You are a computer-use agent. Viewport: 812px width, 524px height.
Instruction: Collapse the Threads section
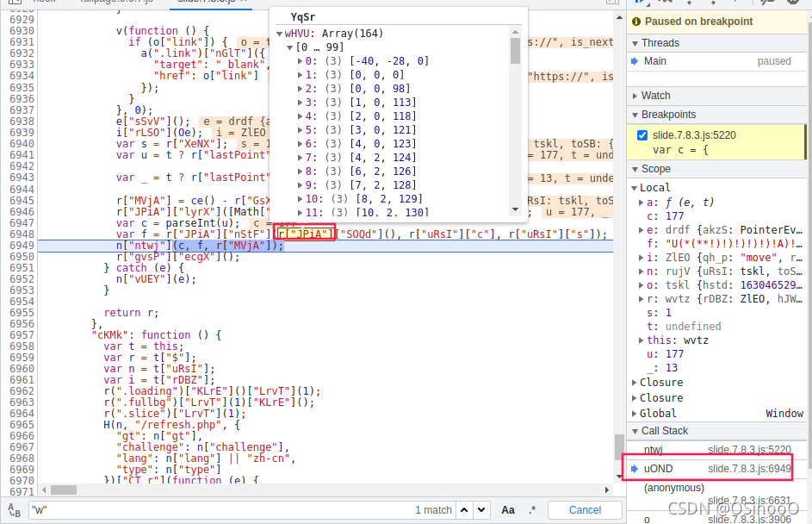635,44
